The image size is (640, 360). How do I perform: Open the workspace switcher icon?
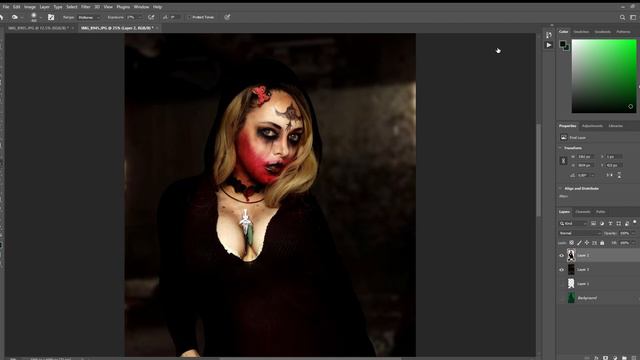(x=633, y=17)
